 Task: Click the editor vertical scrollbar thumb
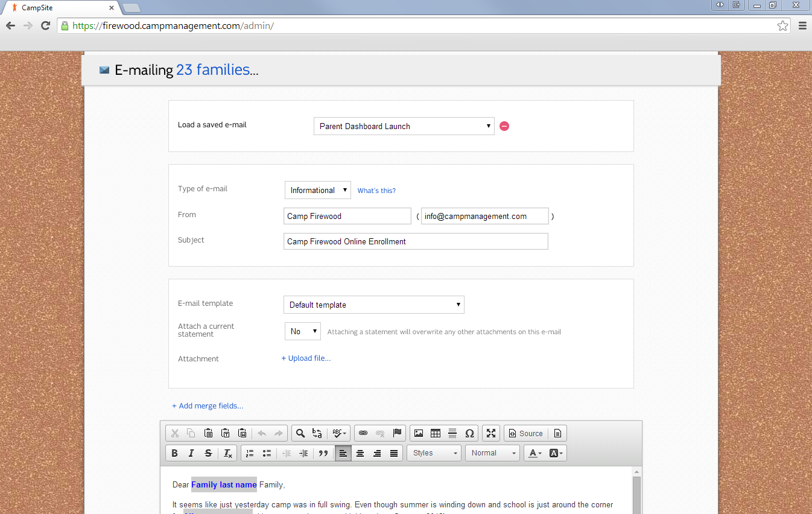point(636,495)
